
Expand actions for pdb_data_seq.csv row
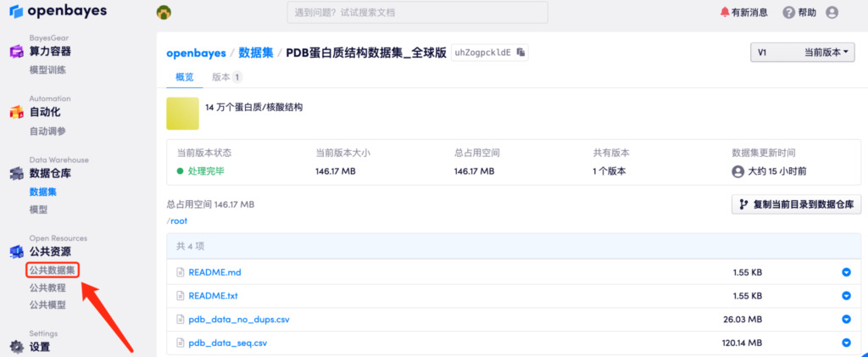[x=846, y=343]
